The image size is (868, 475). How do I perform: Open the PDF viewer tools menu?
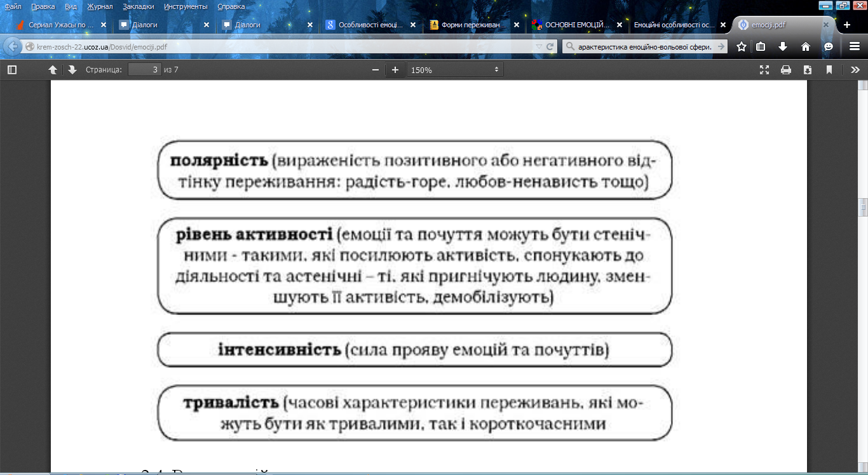pyautogui.click(x=855, y=70)
